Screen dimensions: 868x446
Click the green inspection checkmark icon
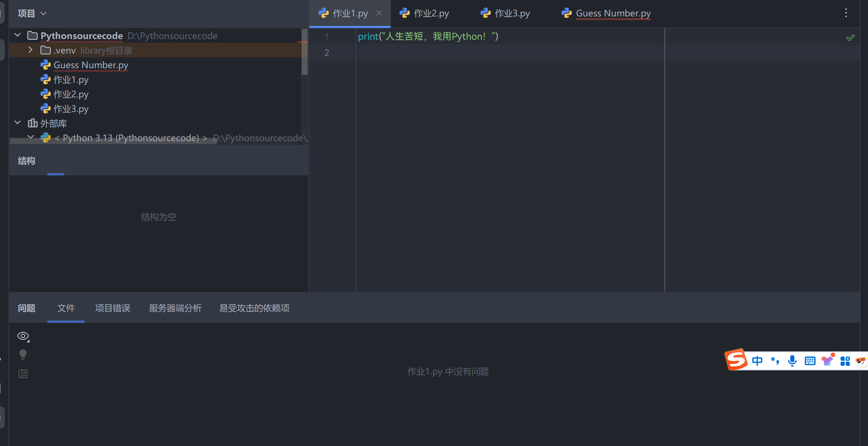pyautogui.click(x=850, y=38)
